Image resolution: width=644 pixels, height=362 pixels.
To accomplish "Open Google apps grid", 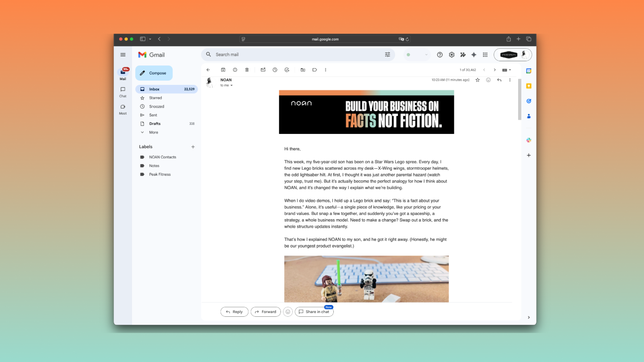I will tap(485, 55).
